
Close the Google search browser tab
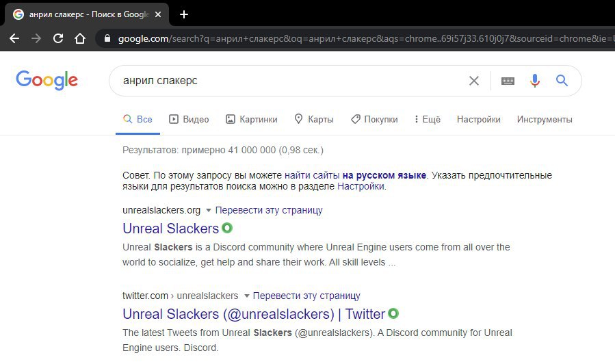pos(158,14)
